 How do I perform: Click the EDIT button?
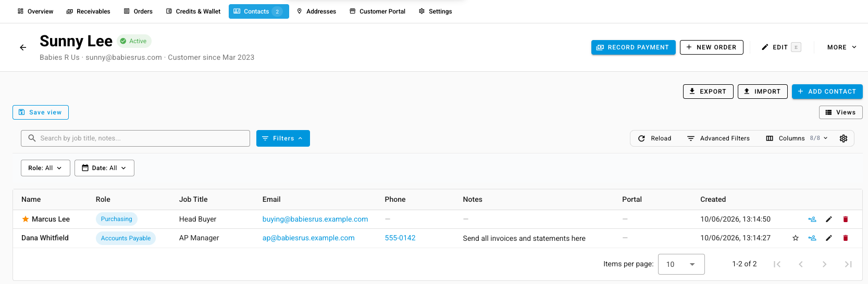pyautogui.click(x=781, y=47)
